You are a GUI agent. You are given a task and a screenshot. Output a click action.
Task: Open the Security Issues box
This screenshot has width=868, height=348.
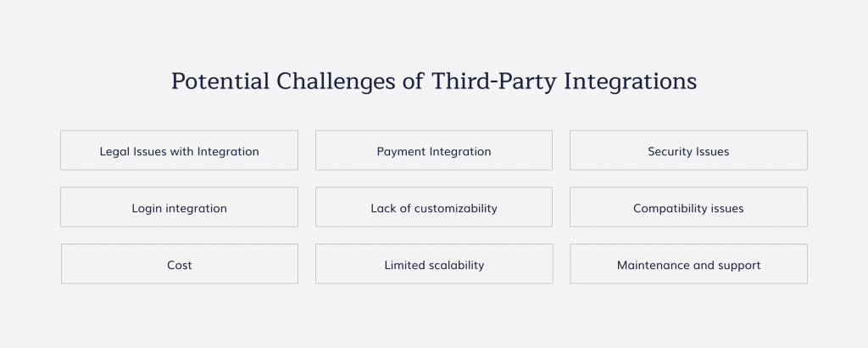point(688,150)
